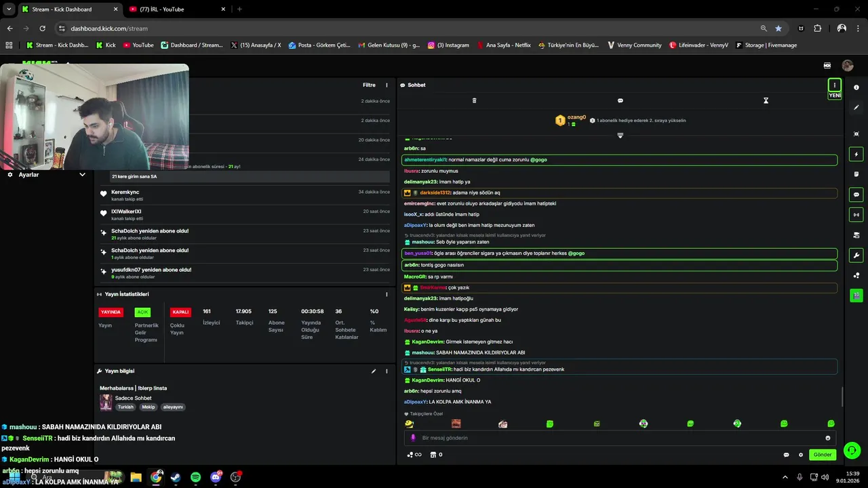Open Yayın İstatistikleri three-dot menu
This screenshot has height=488, width=868.
387,295
